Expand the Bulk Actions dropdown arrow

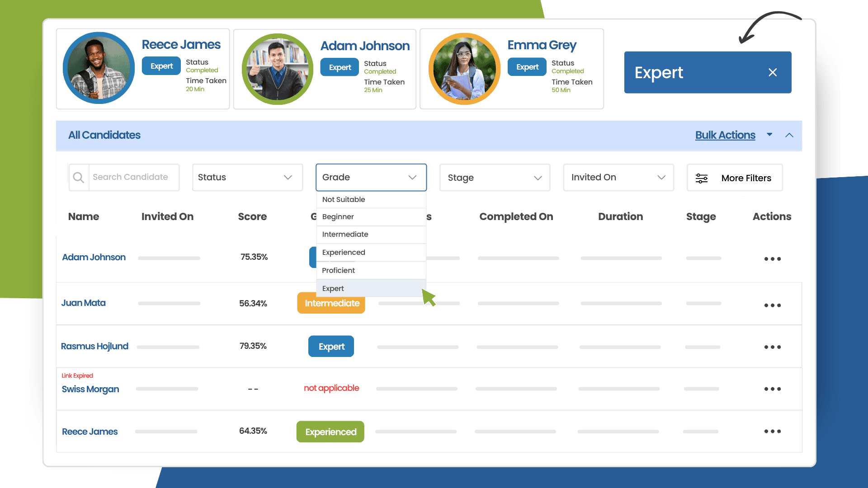(x=769, y=135)
